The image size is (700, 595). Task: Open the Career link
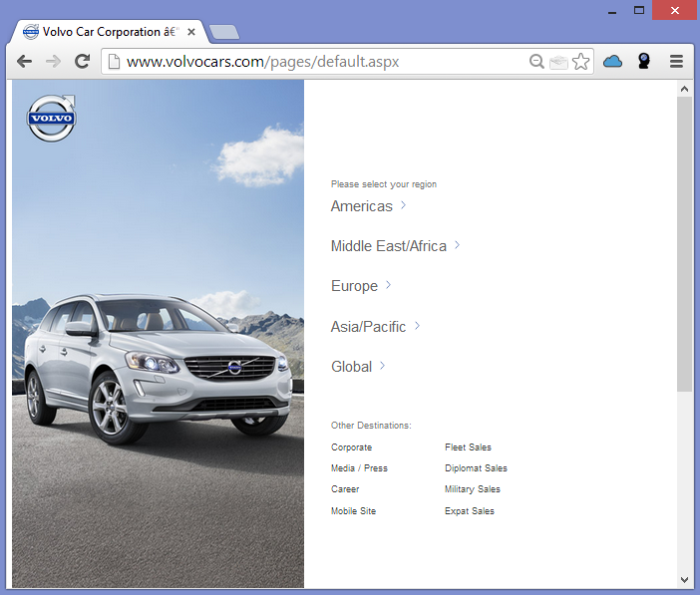(345, 489)
